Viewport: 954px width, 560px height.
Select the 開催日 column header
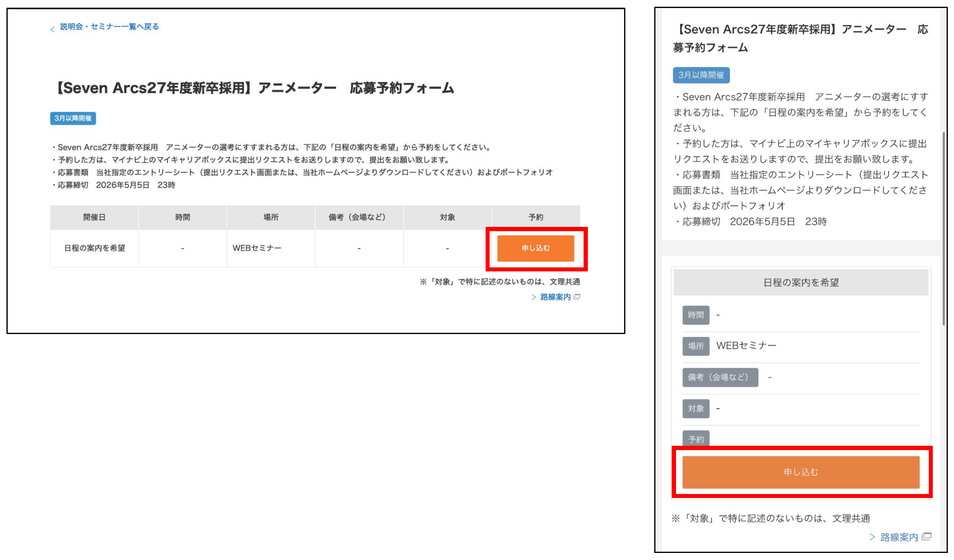[94, 217]
